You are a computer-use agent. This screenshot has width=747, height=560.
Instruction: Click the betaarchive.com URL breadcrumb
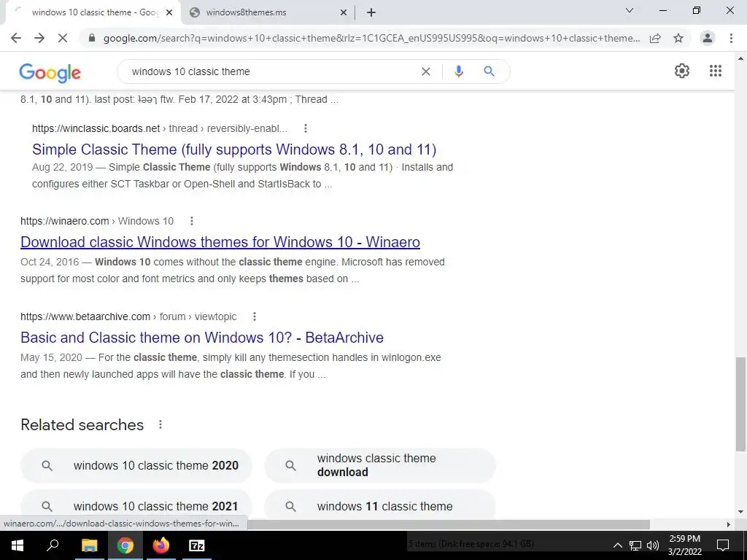pos(128,316)
